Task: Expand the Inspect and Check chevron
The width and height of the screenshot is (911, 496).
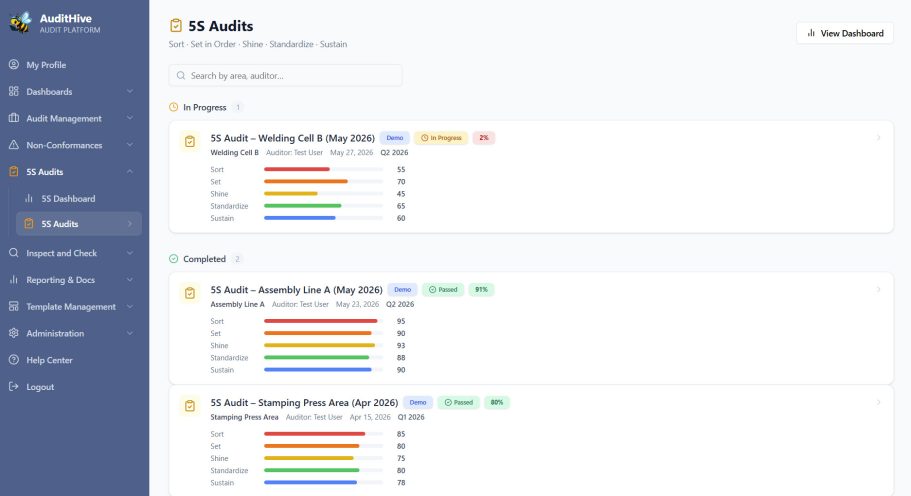Action: pos(130,253)
